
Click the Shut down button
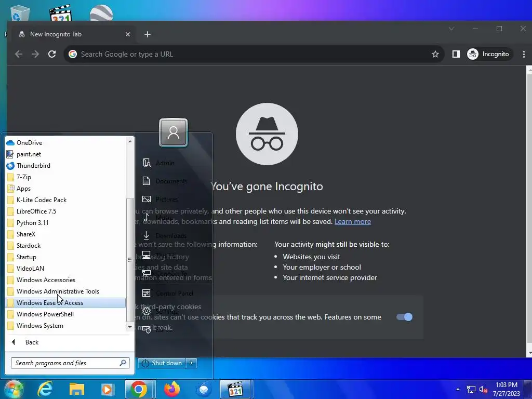tap(163, 363)
